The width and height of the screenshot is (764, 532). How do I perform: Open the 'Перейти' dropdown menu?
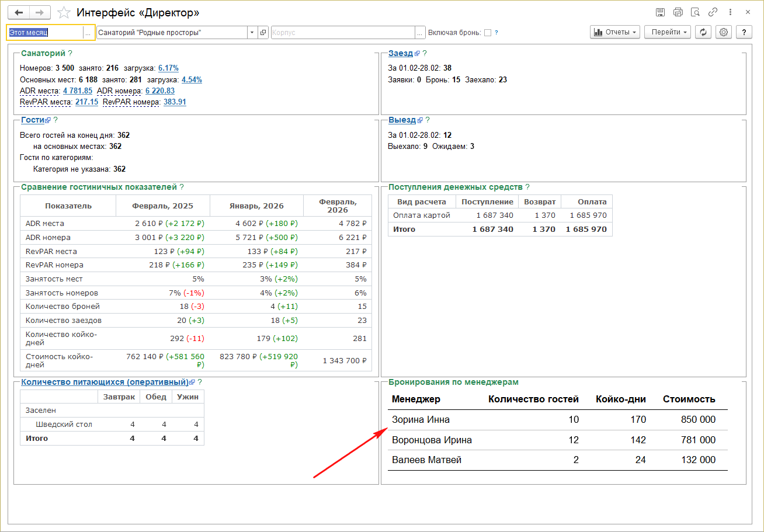pyautogui.click(x=668, y=32)
